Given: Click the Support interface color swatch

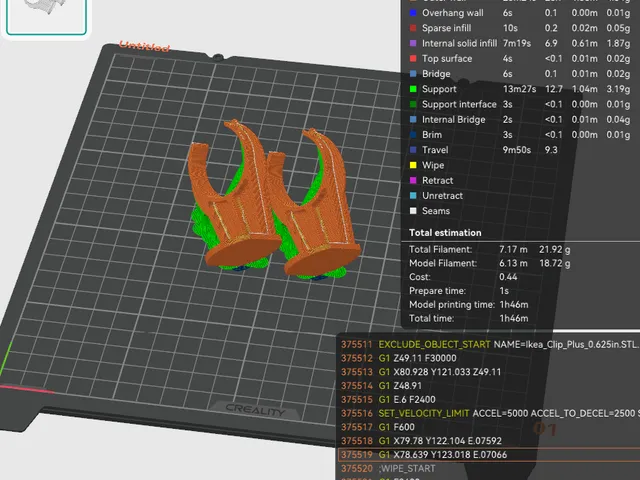Looking at the screenshot, I should pos(413,104).
